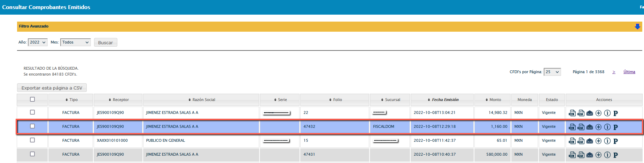
Task: Click envelope icon for folio 47432 row
Action: [589, 127]
